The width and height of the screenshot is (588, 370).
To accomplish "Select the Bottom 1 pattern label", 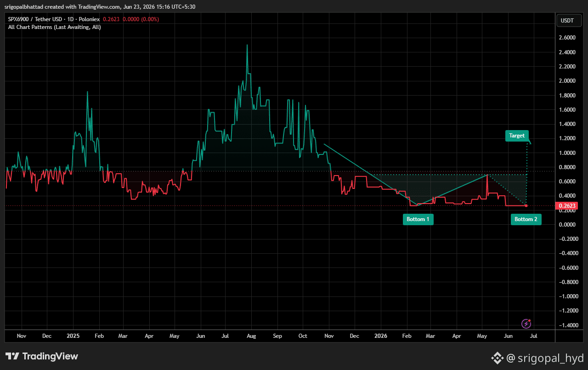I will (x=418, y=219).
